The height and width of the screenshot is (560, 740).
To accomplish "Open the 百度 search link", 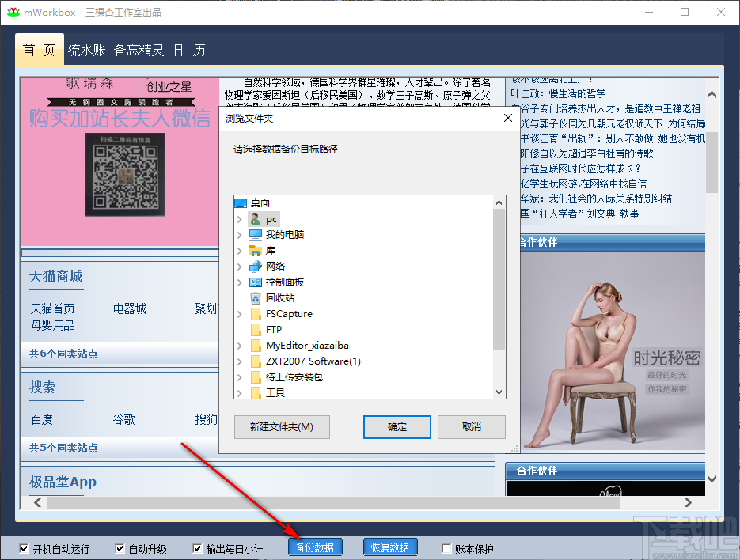I will coord(41,419).
